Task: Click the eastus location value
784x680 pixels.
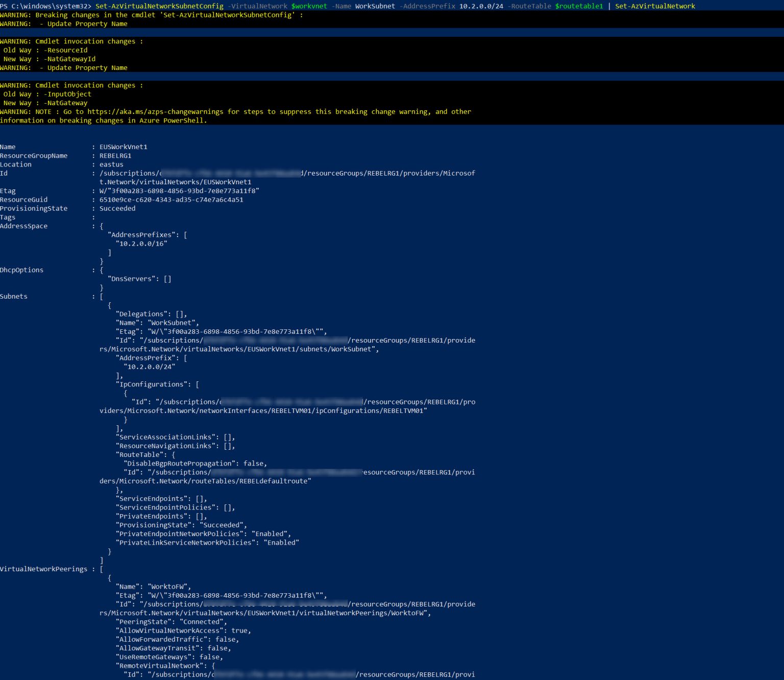Action: pyautogui.click(x=110, y=164)
